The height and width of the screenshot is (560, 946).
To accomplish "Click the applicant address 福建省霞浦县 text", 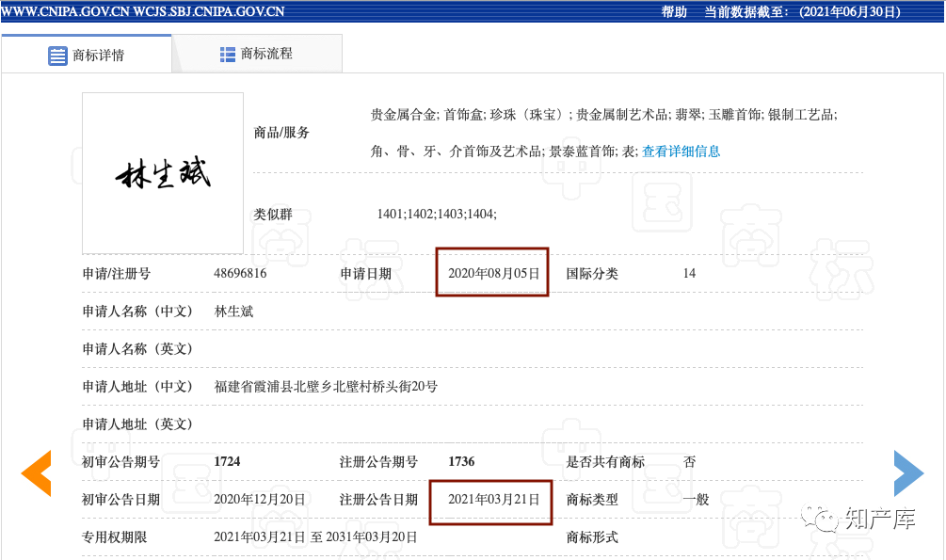I will pos(326,387).
